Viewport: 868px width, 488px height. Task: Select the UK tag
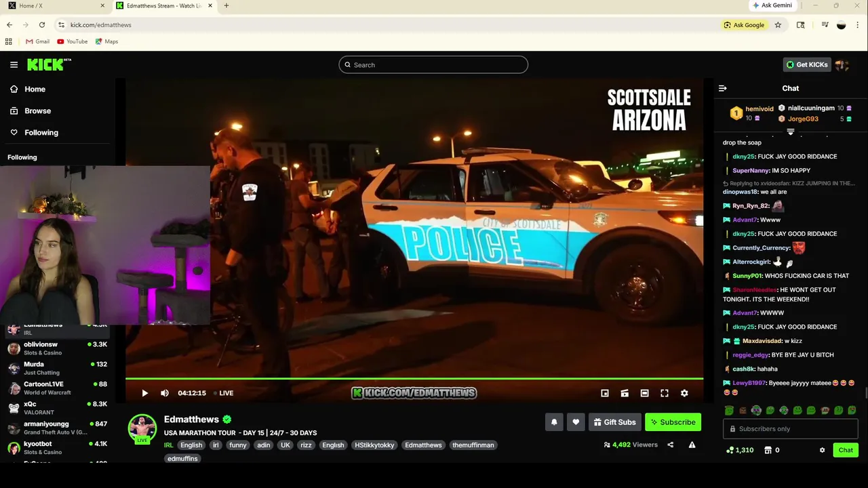tap(285, 445)
